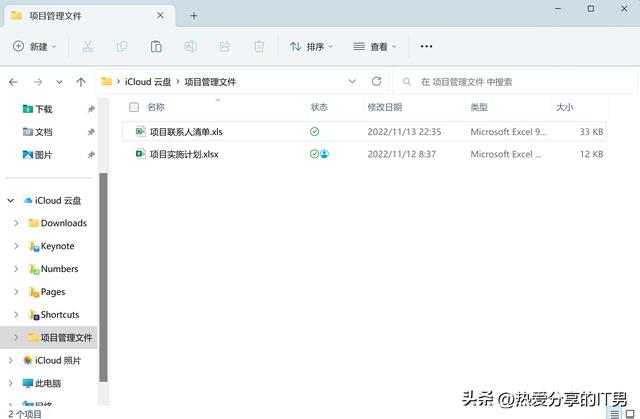Viewport: 640px width, 419px height.
Task: Click the date 2022/11/13 22:35
Action: click(x=404, y=132)
